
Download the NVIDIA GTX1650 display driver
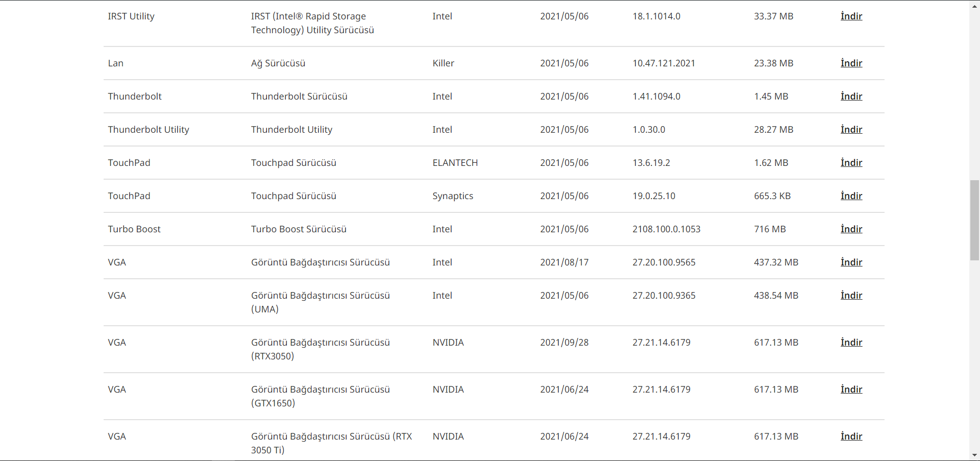pyautogui.click(x=851, y=390)
